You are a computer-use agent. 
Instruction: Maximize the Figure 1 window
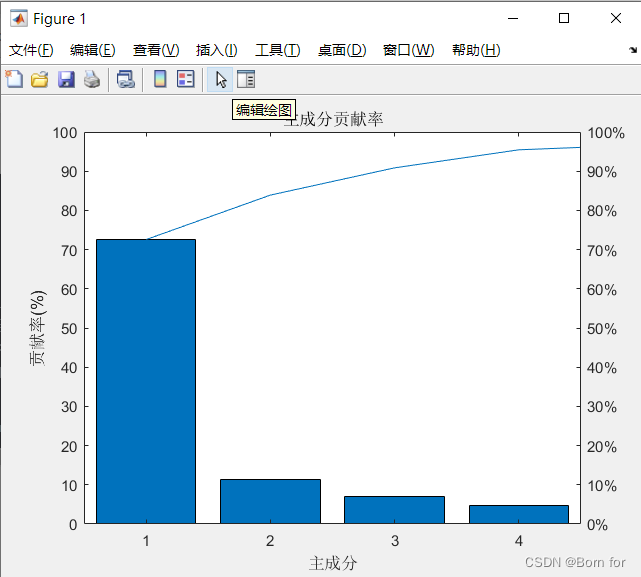tap(564, 18)
